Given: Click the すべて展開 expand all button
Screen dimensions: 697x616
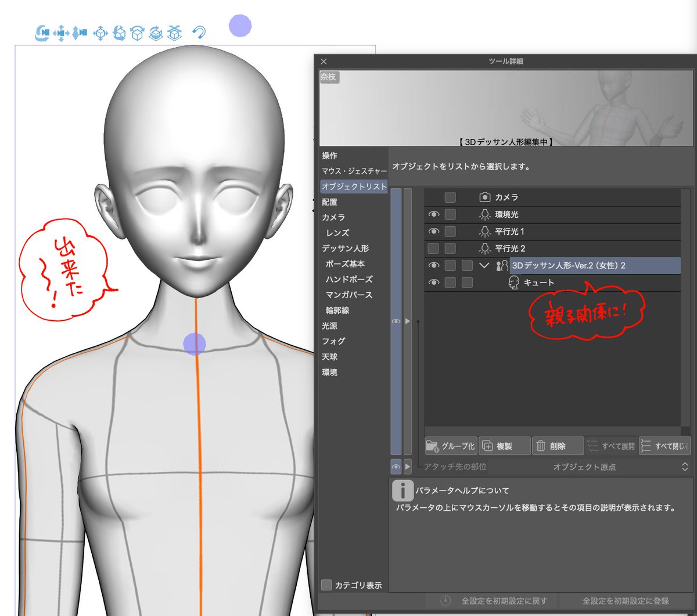Looking at the screenshot, I should tap(612, 446).
